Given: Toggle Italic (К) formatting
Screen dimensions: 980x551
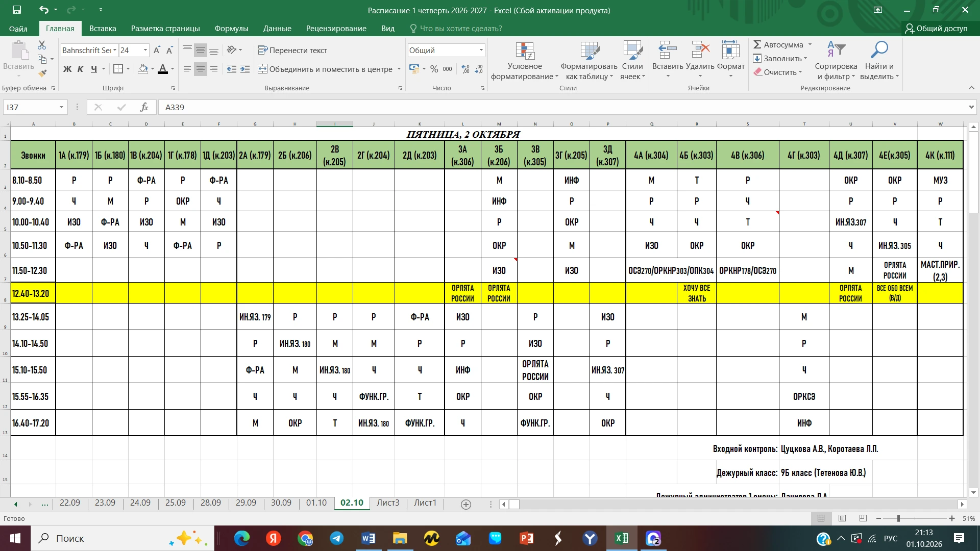Looking at the screenshot, I should [x=80, y=69].
